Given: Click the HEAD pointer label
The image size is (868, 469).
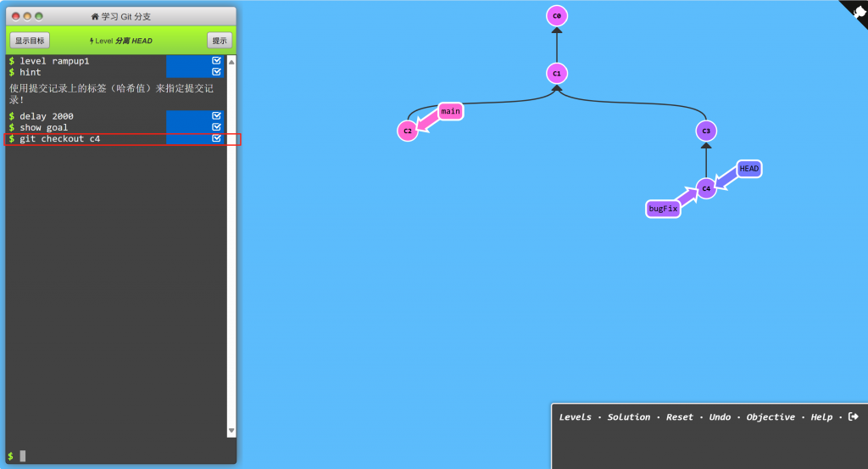Looking at the screenshot, I should (748, 169).
